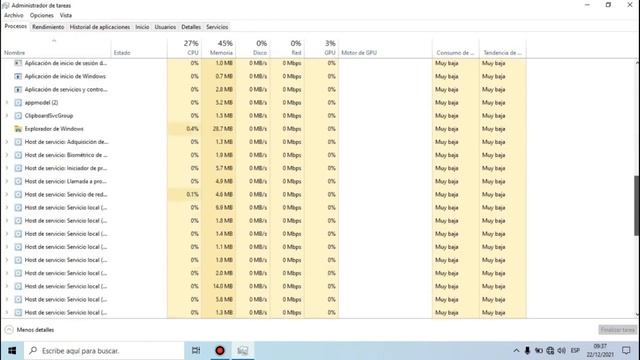Show hidden system tray icons

(x=516, y=351)
